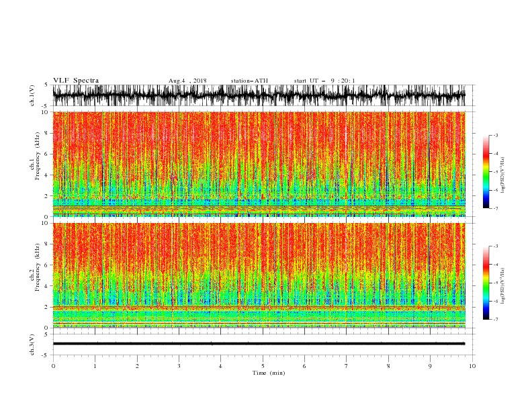Click time axis tick label "2"

click(x=137, y=366)
